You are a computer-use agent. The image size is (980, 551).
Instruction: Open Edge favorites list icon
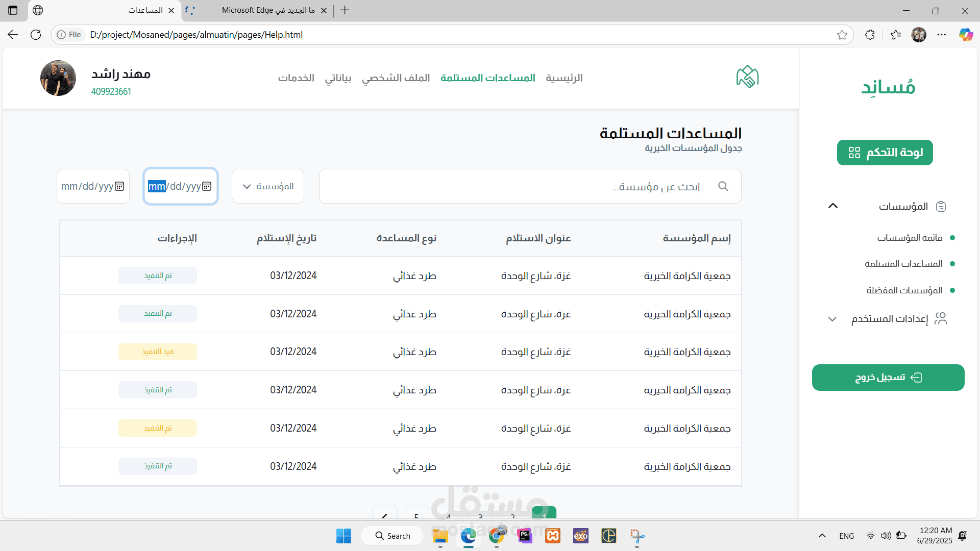point(896,35)
